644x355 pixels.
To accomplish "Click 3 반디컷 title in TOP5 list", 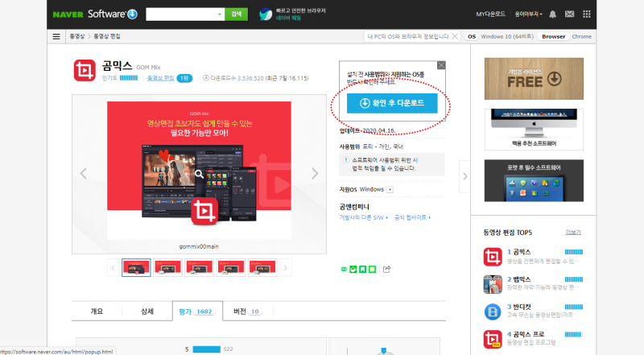I will tap(518, 307).
